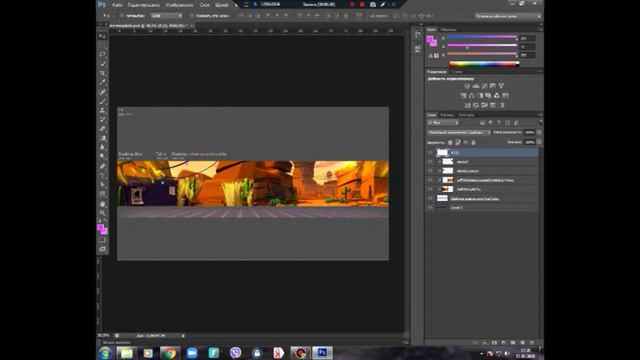The image size is (640, 360).
Task: Open Google Chrome from taskbar
Action: click(x=169, y=353)
